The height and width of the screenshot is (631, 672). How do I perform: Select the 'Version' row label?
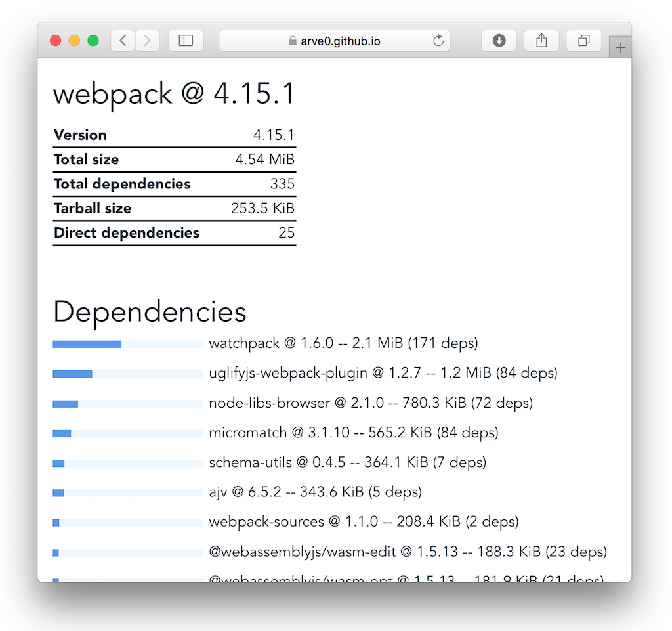(80, 135)
